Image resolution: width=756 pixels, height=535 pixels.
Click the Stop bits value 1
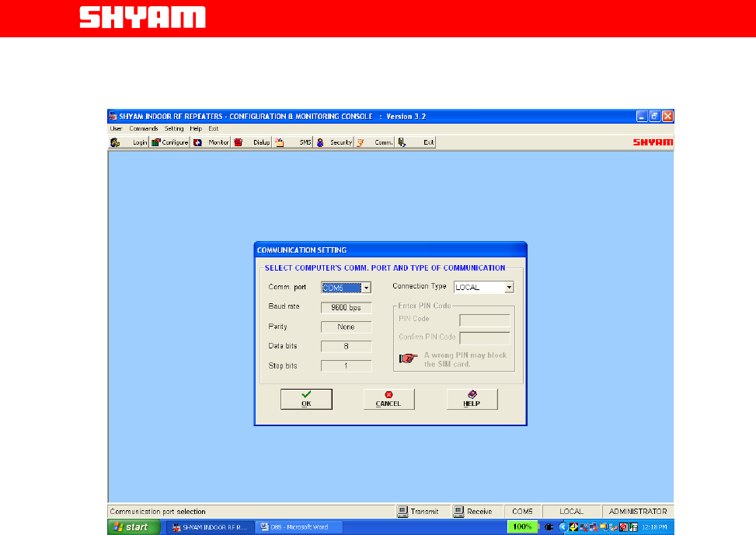click(347, 366)
